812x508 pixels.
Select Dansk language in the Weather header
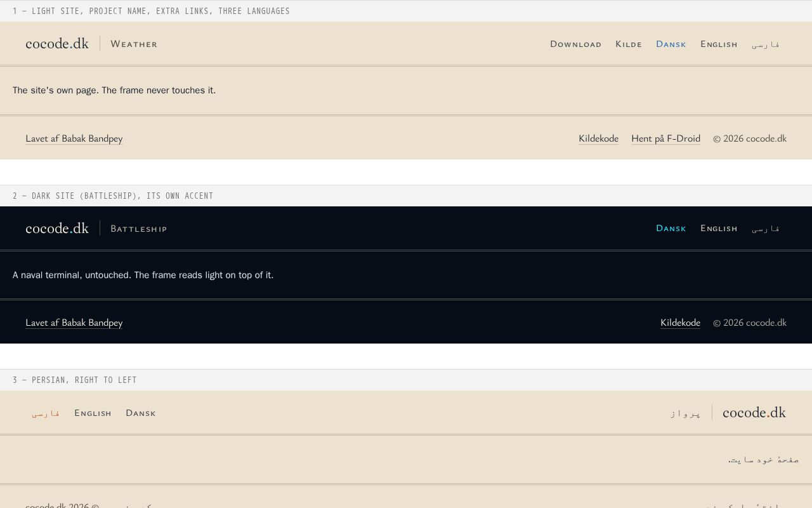click(671, 44)
